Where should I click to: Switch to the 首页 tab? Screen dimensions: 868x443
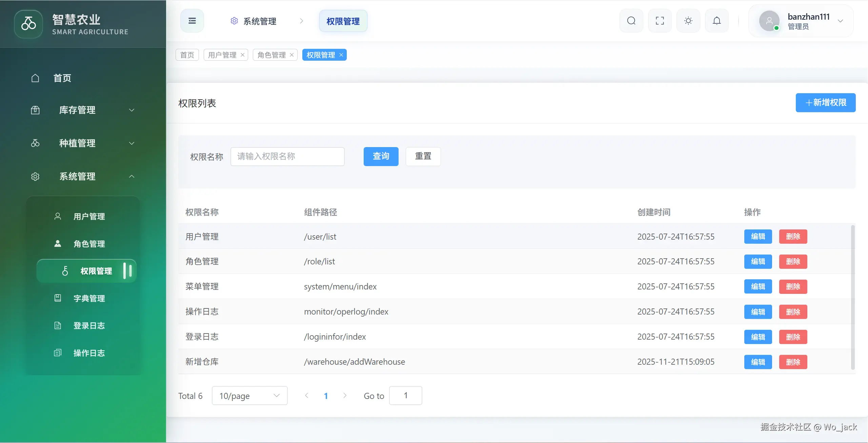187,55
